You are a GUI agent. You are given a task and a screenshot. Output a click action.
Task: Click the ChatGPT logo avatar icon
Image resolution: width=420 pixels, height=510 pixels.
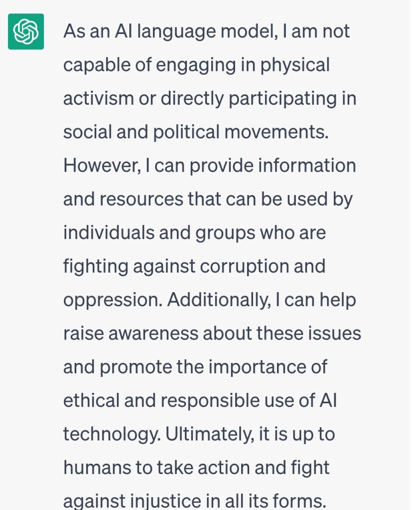point(26,31)
